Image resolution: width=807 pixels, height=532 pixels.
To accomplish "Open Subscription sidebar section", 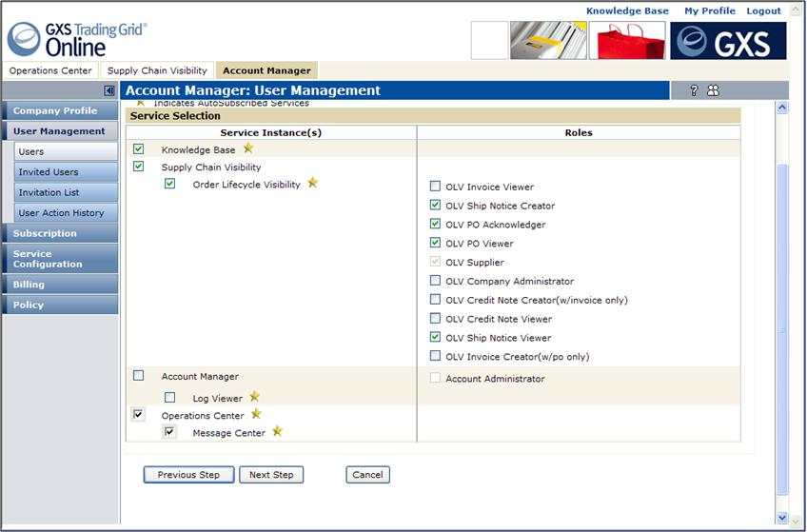I will pos(60,233).
